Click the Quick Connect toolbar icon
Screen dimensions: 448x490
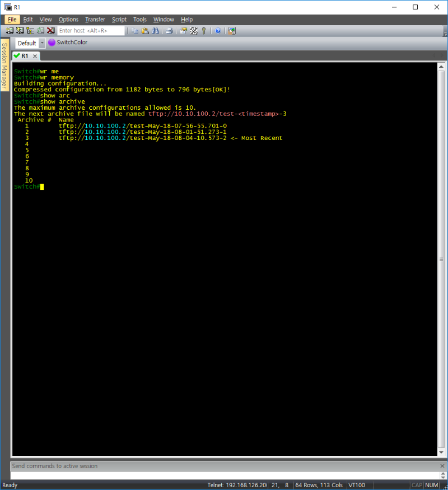(20, 31)
